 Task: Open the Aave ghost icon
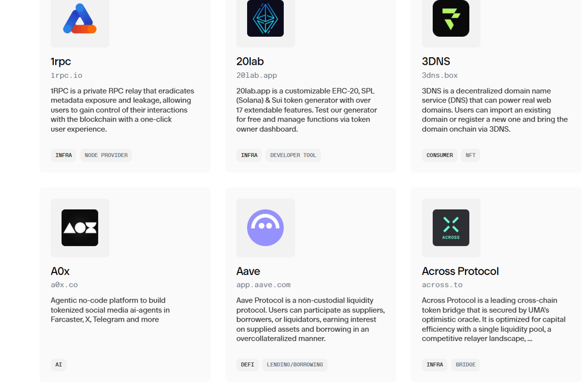266,228
